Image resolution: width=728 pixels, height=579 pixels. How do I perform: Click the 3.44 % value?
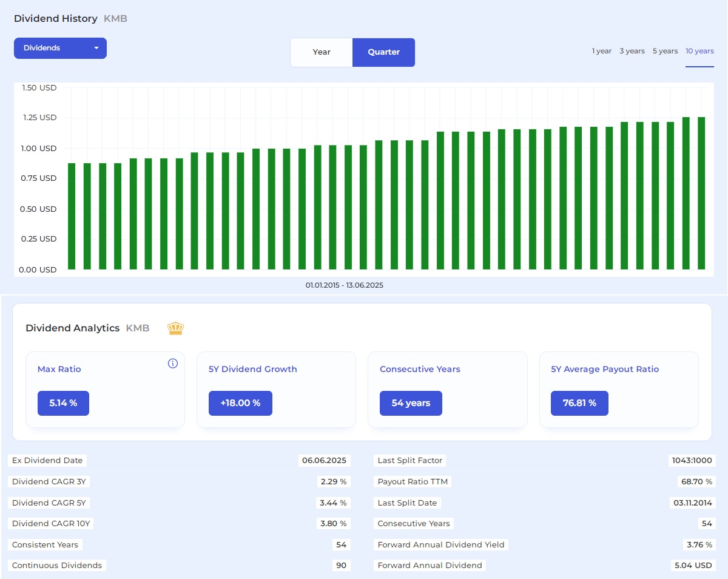coord(333,503)
